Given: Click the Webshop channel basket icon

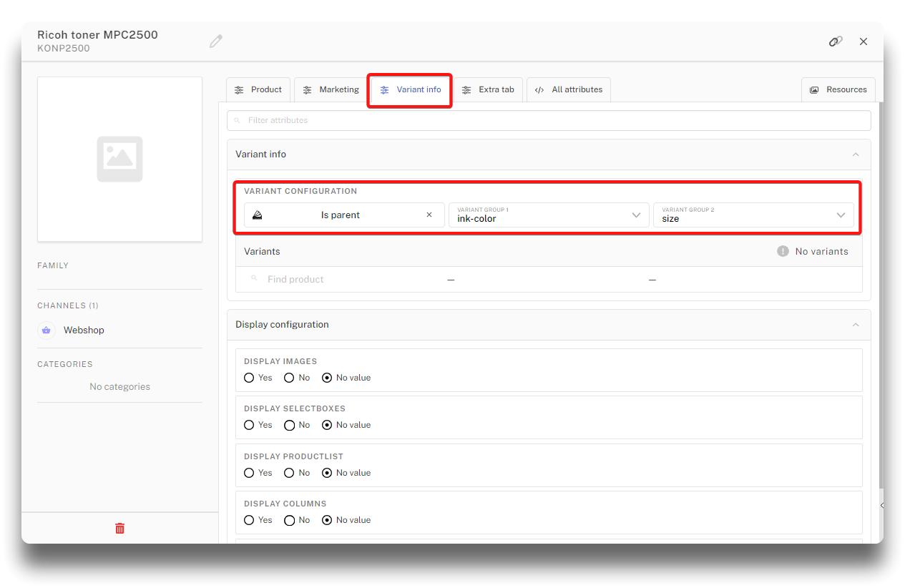Looking at the screenshot, I should [x=47, y=330].
